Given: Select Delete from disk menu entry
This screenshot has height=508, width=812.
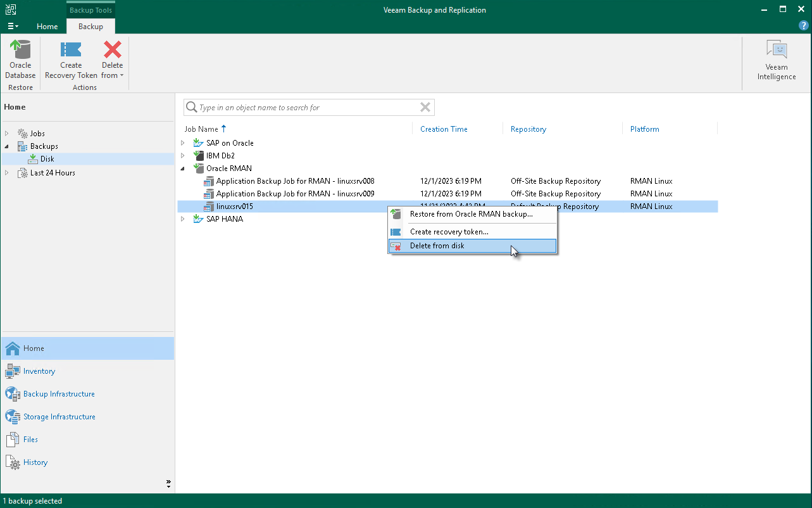Looking at the screenshot, I should pyautogui.click(x=437, y=246).
